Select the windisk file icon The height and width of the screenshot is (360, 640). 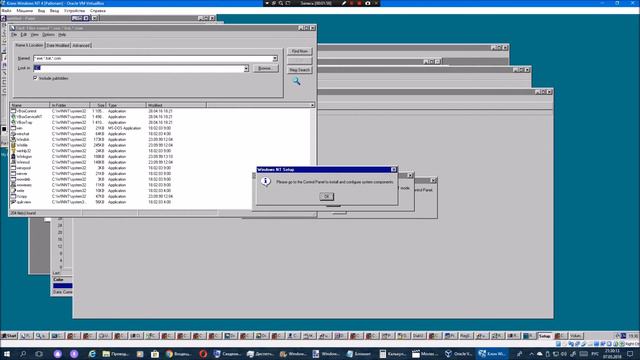tap(13, 140)
